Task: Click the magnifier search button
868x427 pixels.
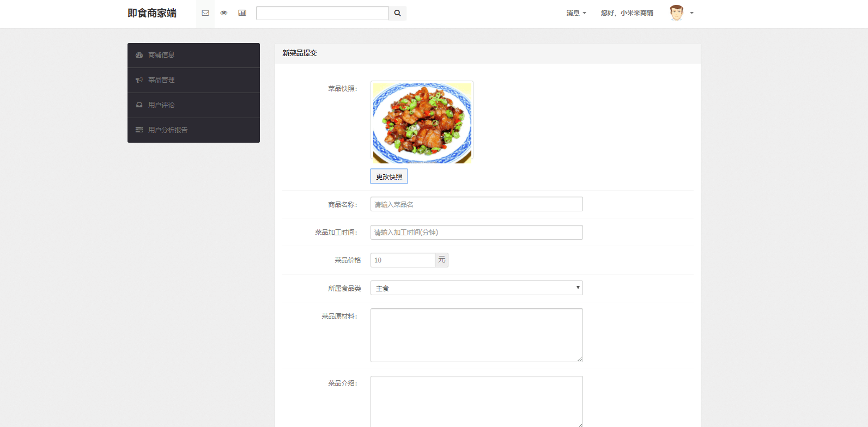Action: click(x=398, y=13)
